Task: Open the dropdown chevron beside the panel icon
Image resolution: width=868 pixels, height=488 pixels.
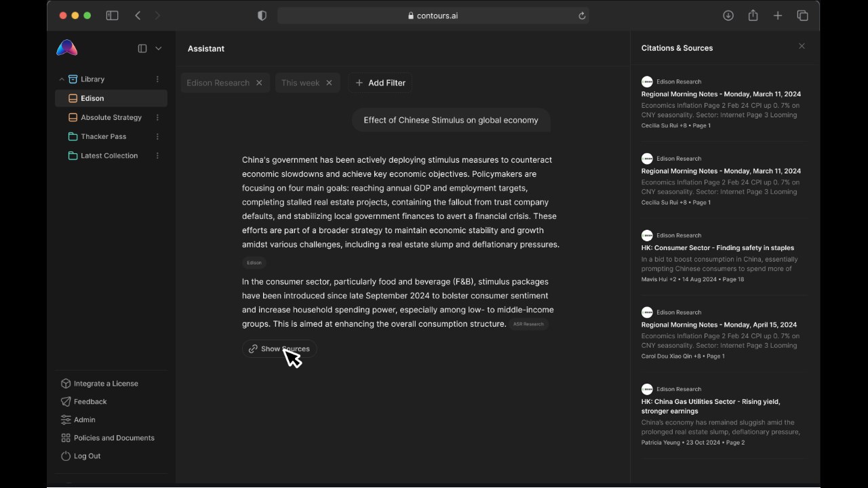Action: (x=159, y=48)
